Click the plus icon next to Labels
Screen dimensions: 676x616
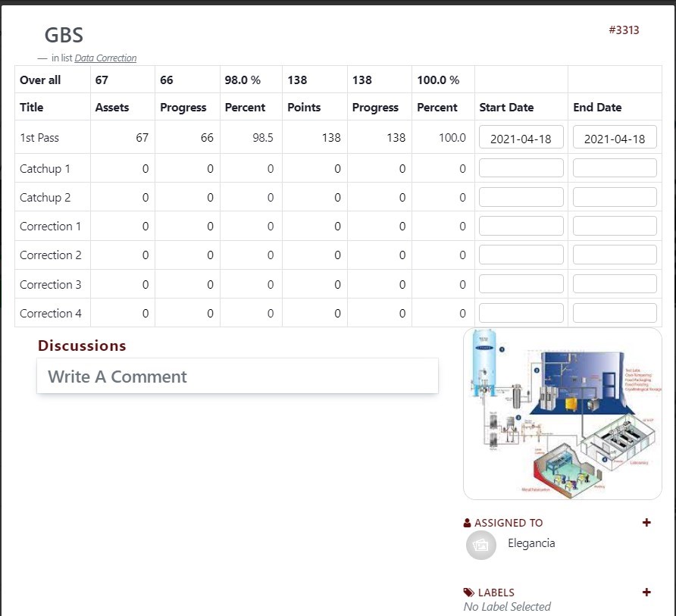pos(646,593)
